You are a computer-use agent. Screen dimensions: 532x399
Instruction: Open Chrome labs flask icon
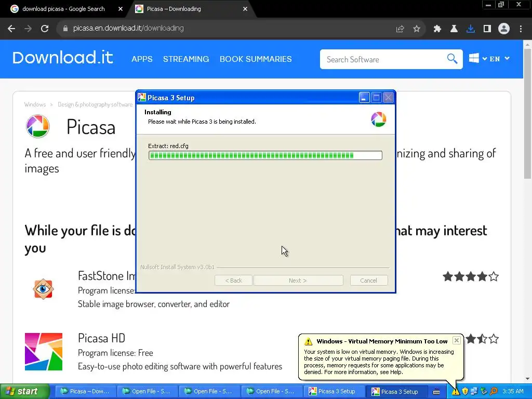tap(454, 29)
